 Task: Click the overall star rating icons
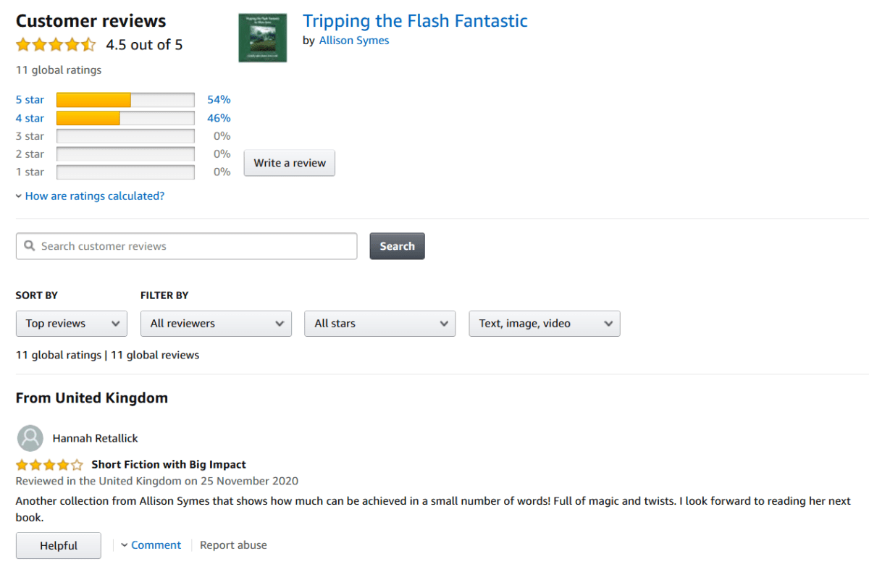pyautogui.click(x=56, y=45)
